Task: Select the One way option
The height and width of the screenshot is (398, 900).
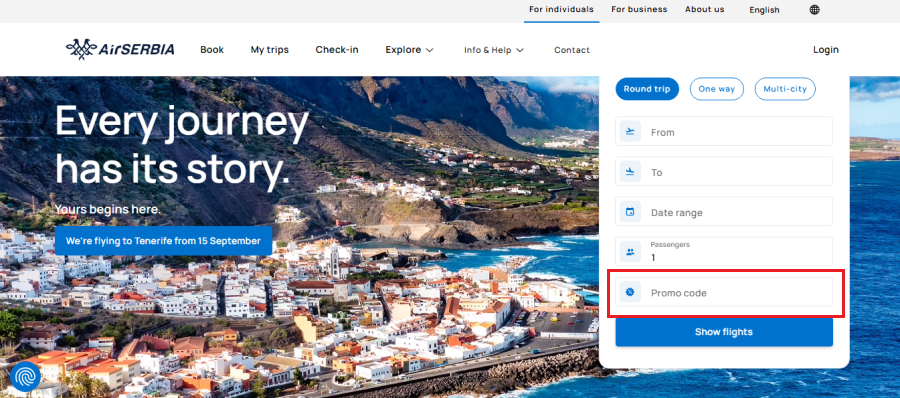Action: click(x=716, y=89)
